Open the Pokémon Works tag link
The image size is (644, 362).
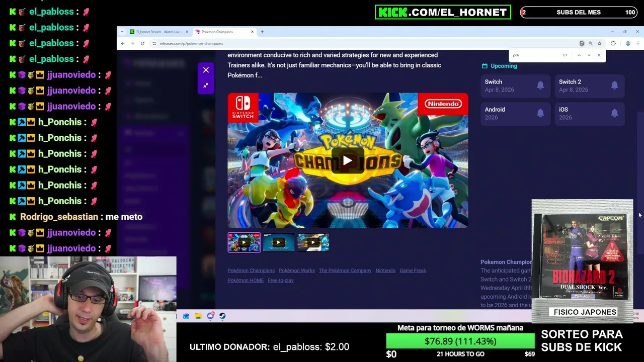coord(297,270)
